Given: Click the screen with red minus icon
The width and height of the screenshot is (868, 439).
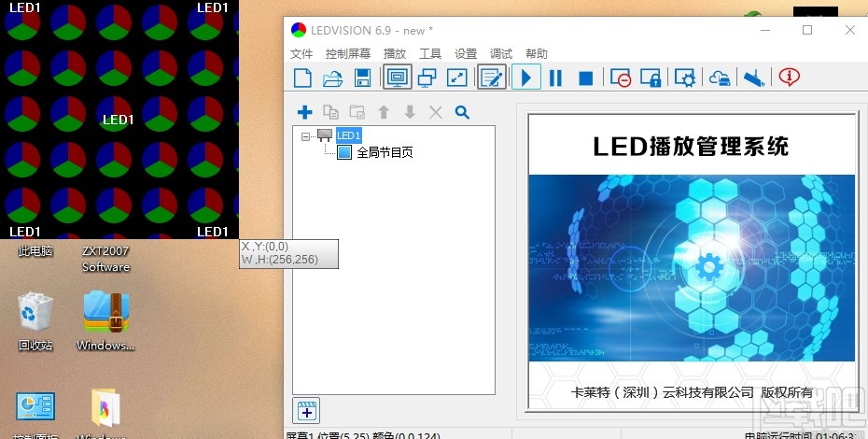Looking at the screenshot, I should tap(621, 78).
